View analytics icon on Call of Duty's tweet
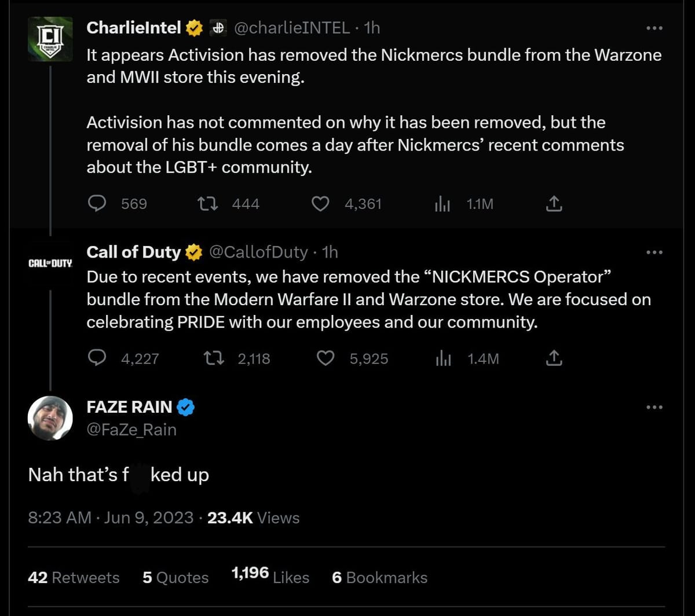The width and height of the screenshot is (695, 616). [443, 358]
